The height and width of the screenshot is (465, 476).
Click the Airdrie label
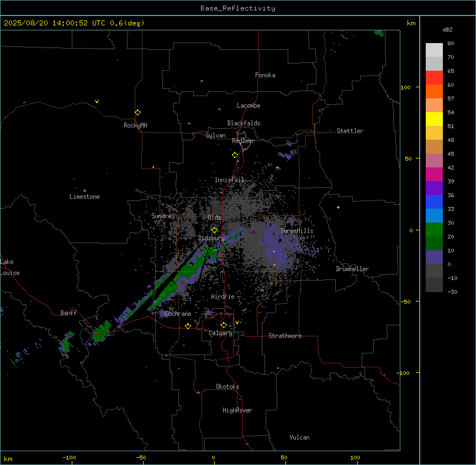pyautogui.click(x=223, y=297)
